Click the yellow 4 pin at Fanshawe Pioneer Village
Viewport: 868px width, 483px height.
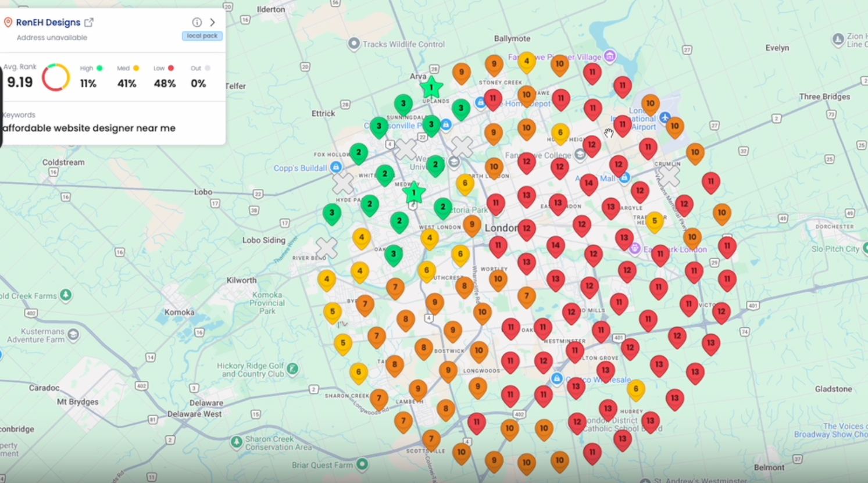pos(527,61)
